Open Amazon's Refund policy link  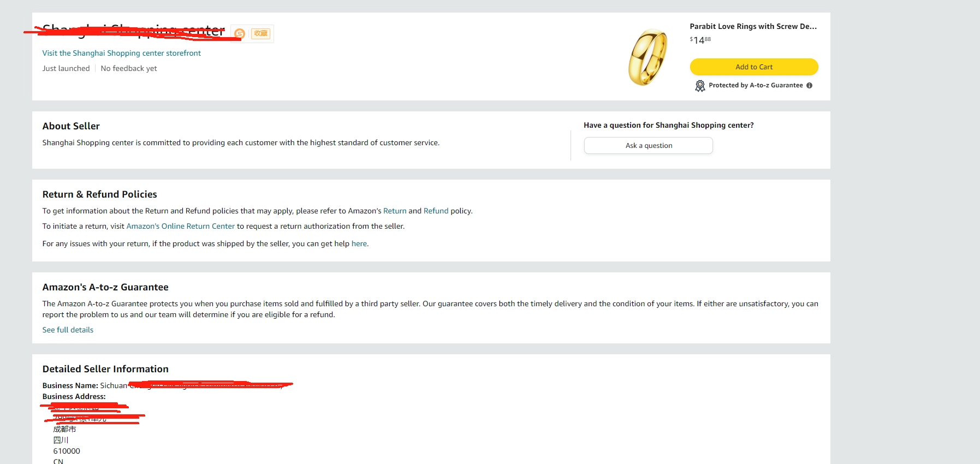pos(436,211)
